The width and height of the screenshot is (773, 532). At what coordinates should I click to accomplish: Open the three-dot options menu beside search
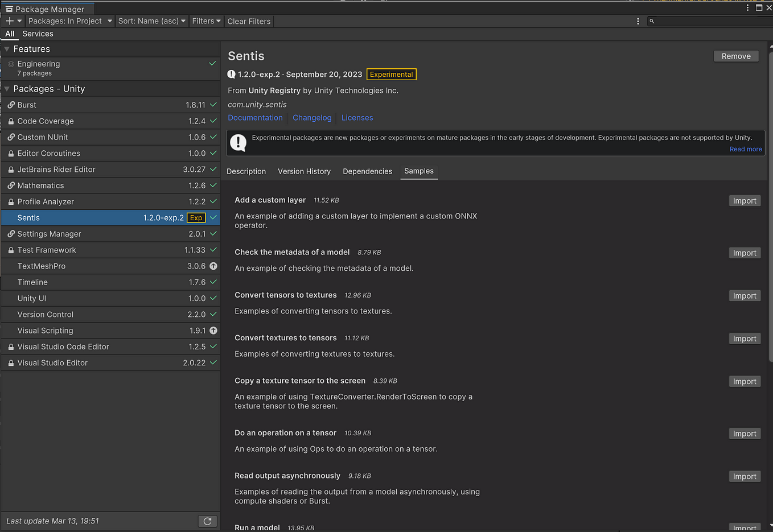(x=638, y=21)
